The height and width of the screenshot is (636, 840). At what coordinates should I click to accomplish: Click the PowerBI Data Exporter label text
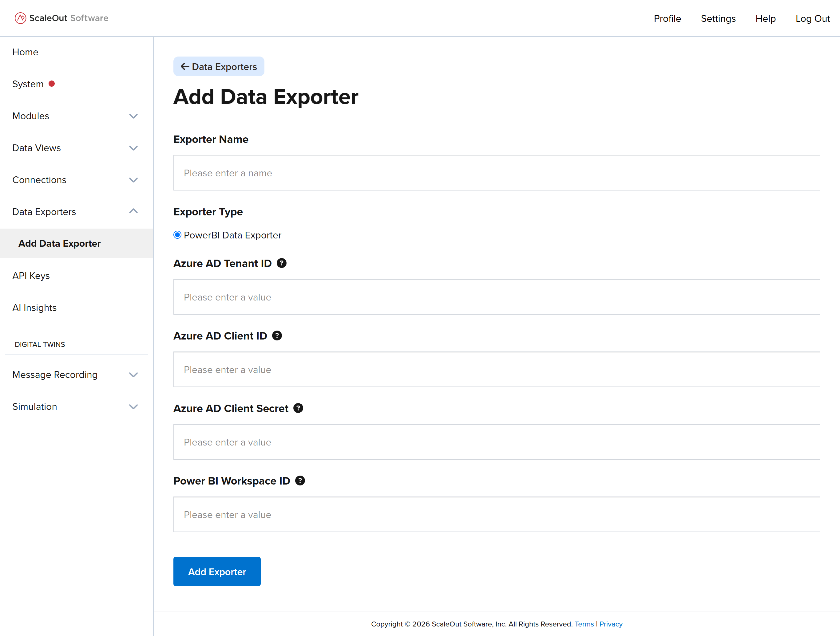(x=232, y=235)
